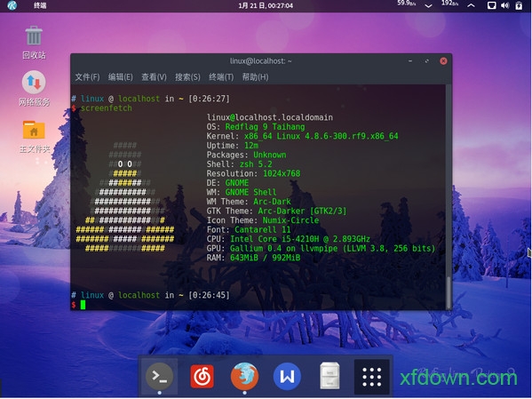
Task: Click the kernel version '4.8.6-300.rf9.x86_64' text
Action: 352,136
